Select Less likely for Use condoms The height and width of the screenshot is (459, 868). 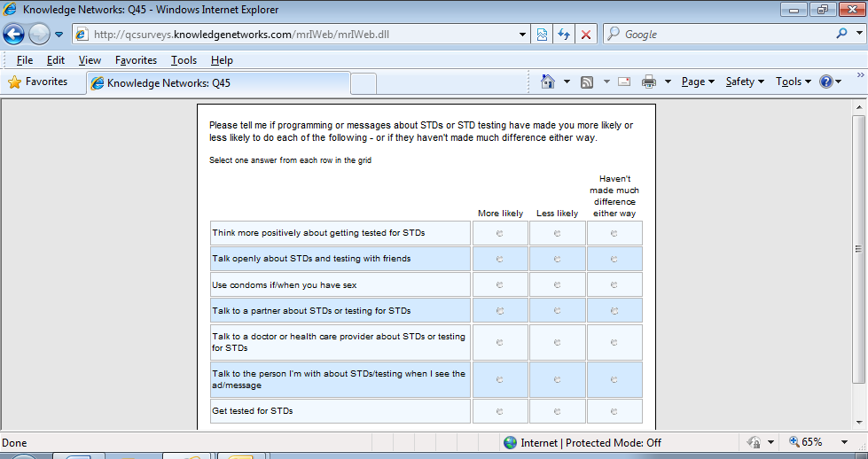click(558, 284)
